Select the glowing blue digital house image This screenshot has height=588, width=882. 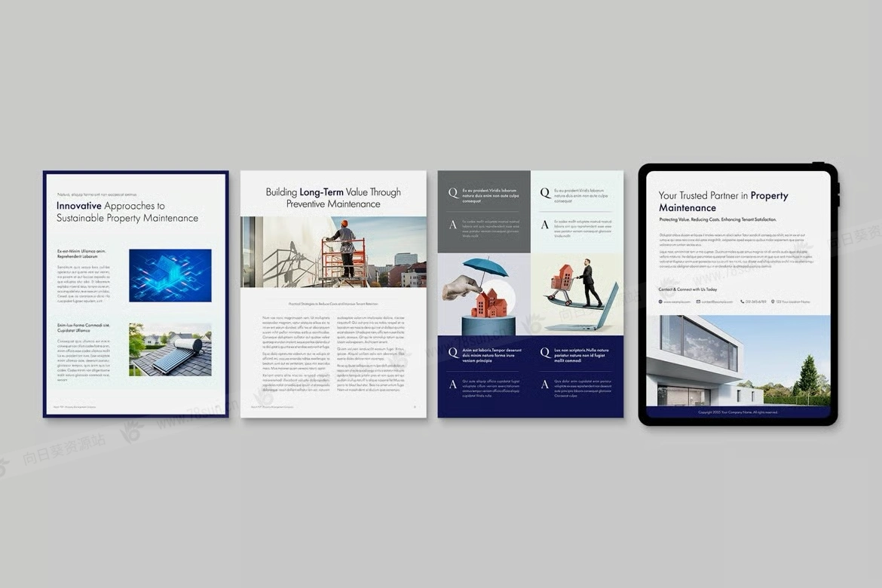pos(170,275)
